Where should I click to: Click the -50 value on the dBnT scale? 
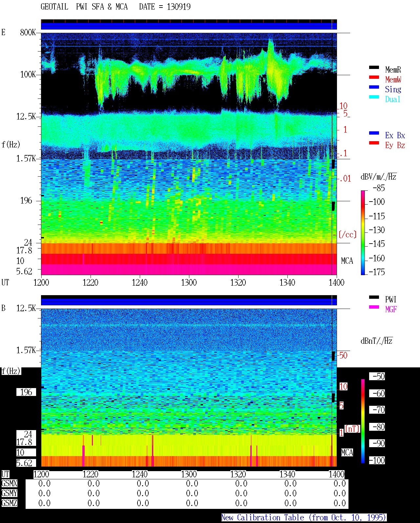pyautogui.click(x=379, y=377)
